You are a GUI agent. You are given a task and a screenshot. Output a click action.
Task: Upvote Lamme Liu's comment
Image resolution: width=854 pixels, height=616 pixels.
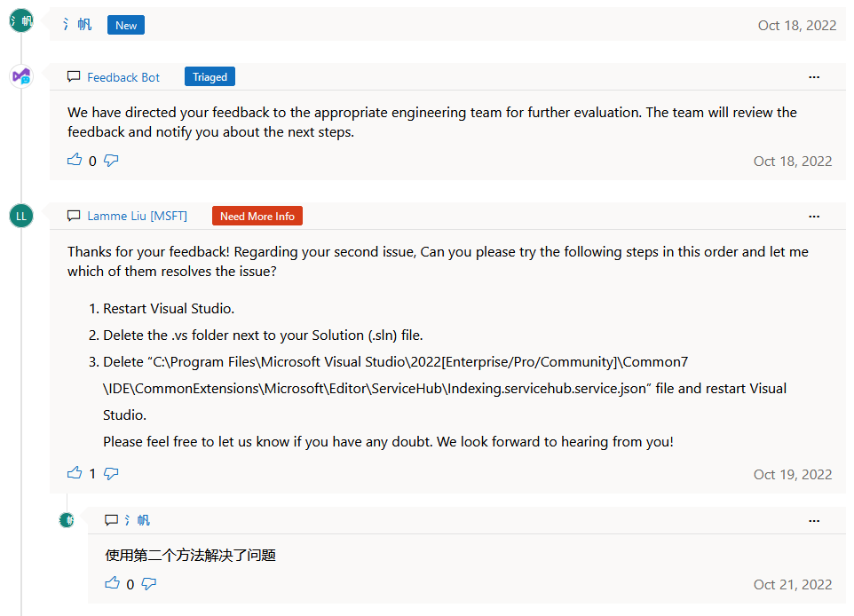(x=75, y=473)
